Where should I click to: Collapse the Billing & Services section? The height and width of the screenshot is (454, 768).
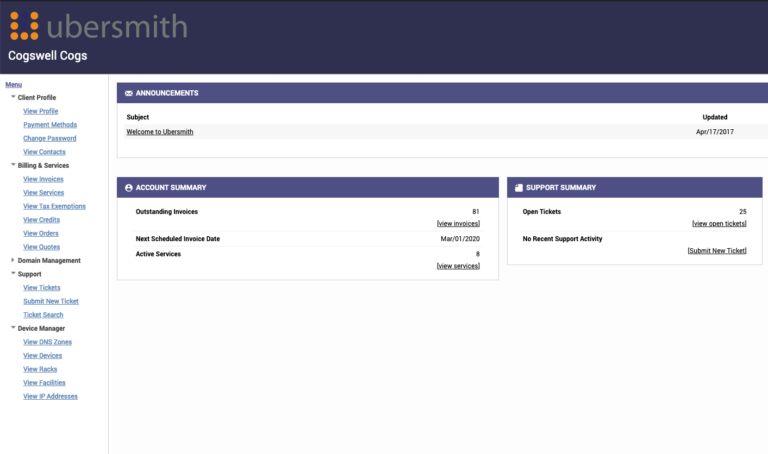pyautogui.click(x=13, y=165)
